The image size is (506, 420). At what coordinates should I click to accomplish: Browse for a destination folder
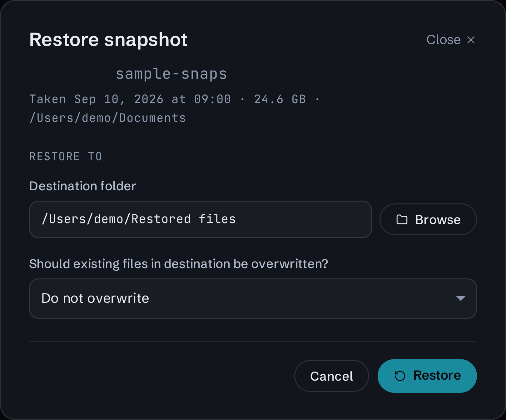428,219
